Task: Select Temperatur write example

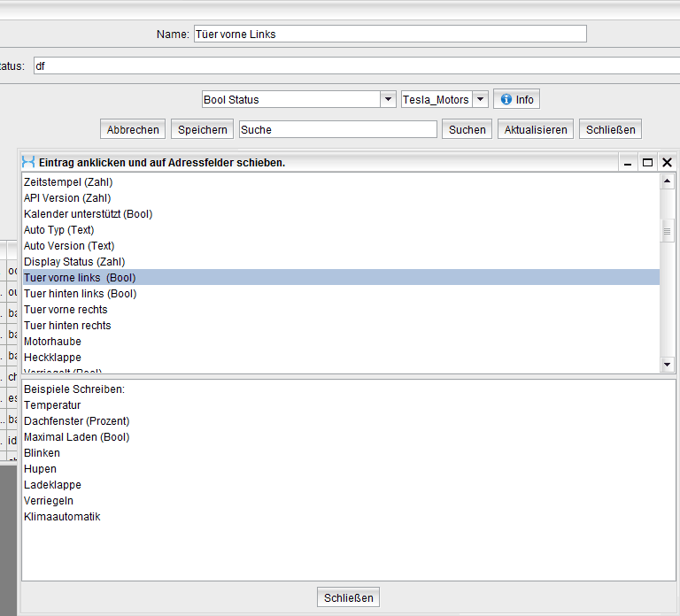Action: click(349, 404)
